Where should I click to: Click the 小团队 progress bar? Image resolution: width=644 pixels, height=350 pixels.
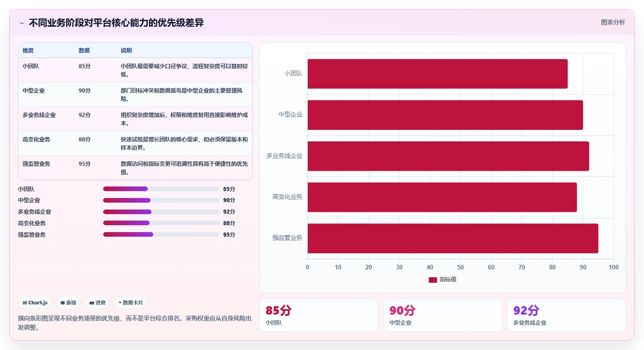[161, 189]
